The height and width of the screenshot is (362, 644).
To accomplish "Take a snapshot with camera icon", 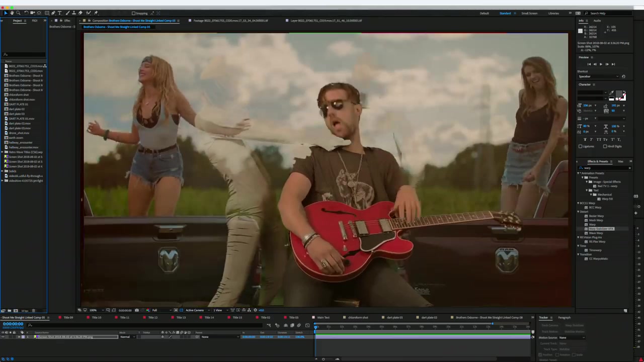I will (x=136, y=310).
